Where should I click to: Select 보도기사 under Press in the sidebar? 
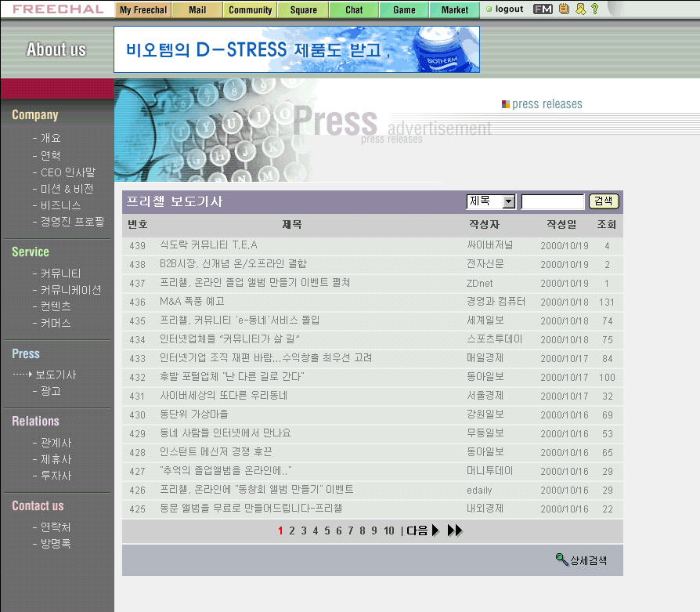[x=56, y=375]
